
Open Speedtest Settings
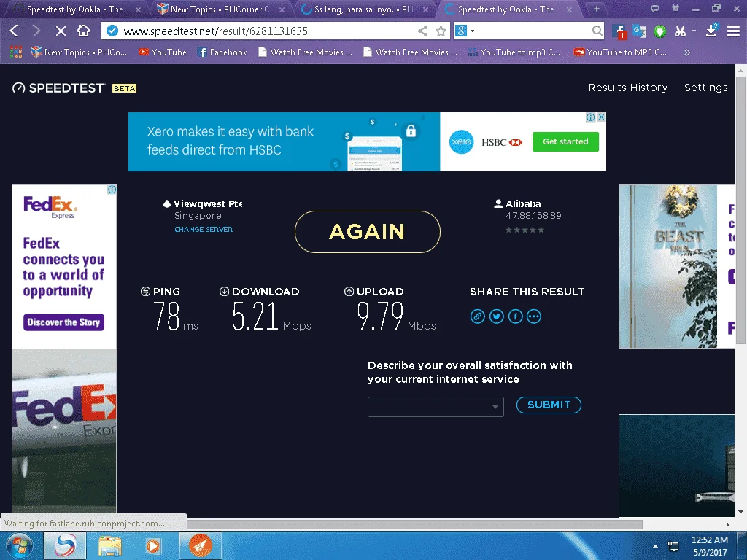(705, 87)
